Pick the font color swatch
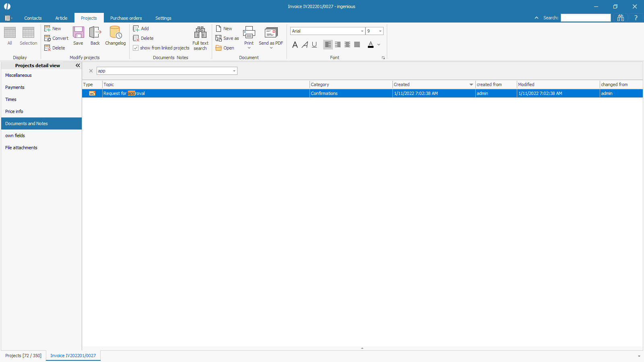644x362 pixels. point(371,45)
